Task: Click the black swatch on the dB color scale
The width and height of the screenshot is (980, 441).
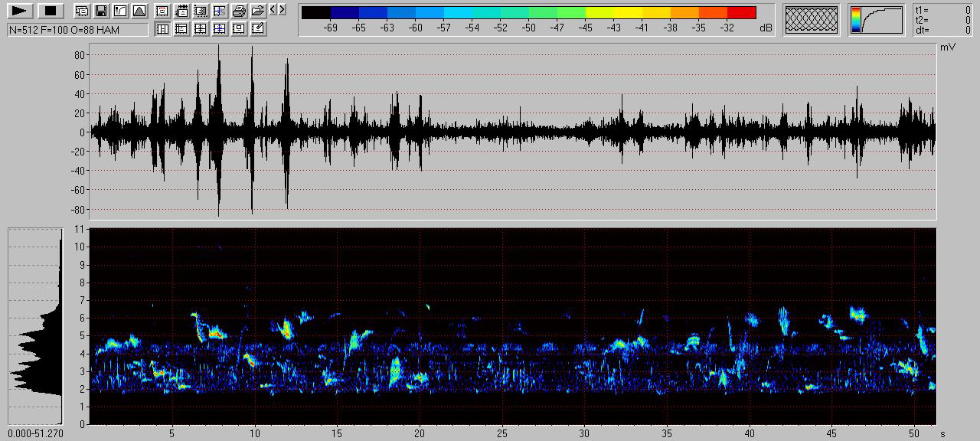Action: point(316,12)
